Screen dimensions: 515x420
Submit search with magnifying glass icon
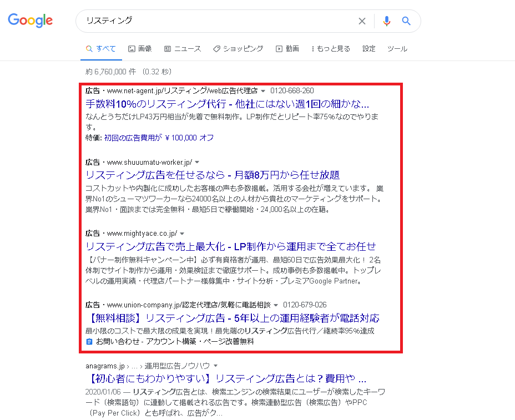click(x=406, y=21)
